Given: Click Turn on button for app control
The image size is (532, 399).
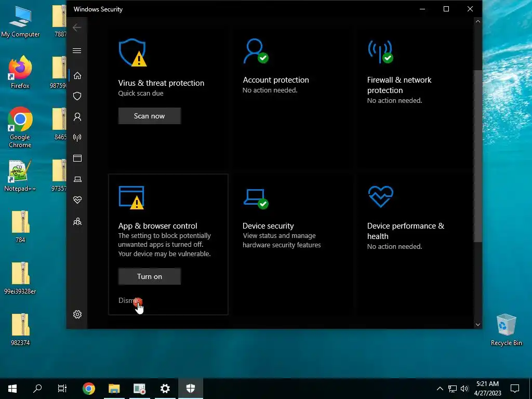Looking at the screenshot, I should point(149,276).
